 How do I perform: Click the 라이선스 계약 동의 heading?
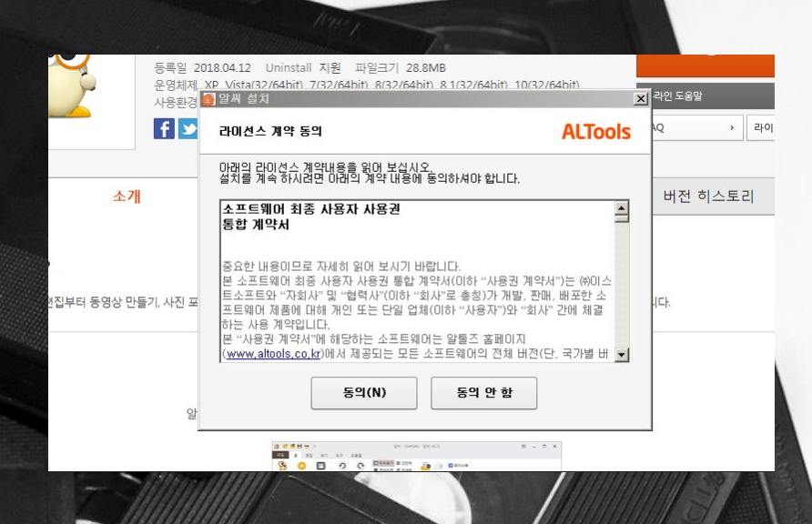[x=270, y=131]
